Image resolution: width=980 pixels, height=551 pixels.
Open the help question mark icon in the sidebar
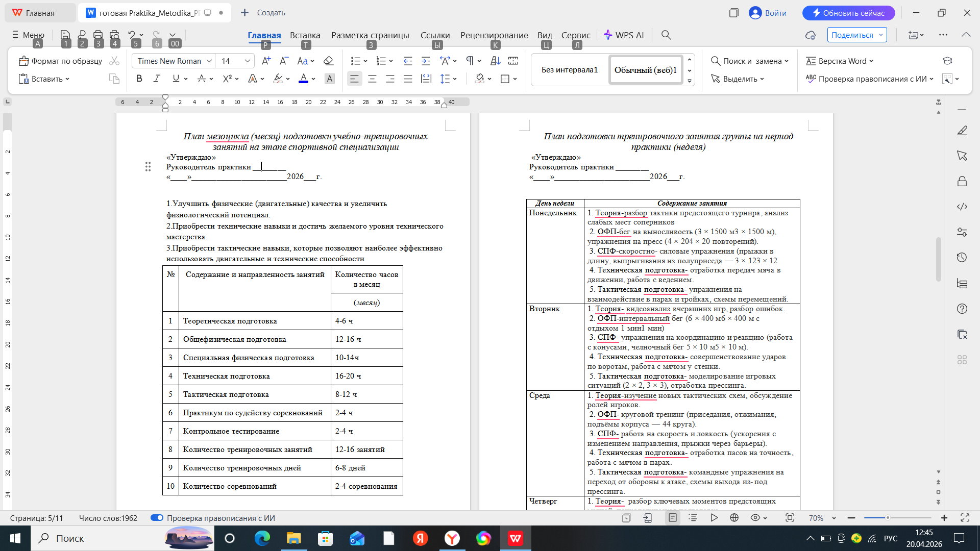(x=962, y=309)
